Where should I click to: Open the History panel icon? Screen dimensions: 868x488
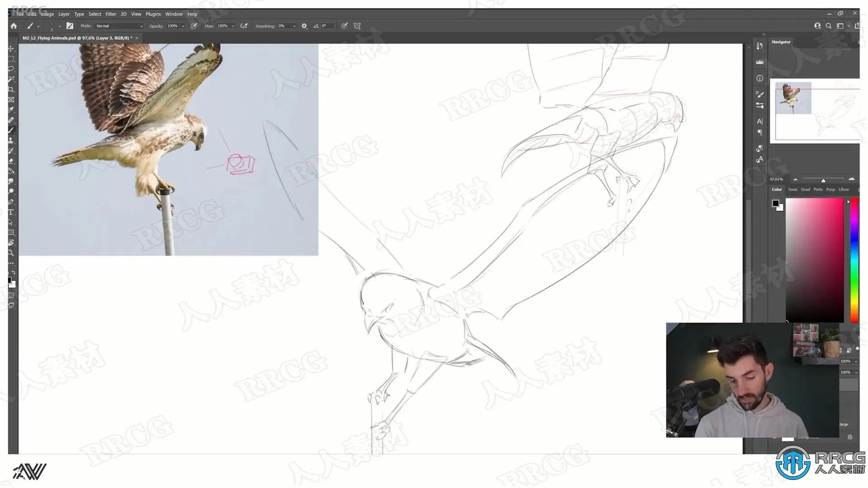759,46
